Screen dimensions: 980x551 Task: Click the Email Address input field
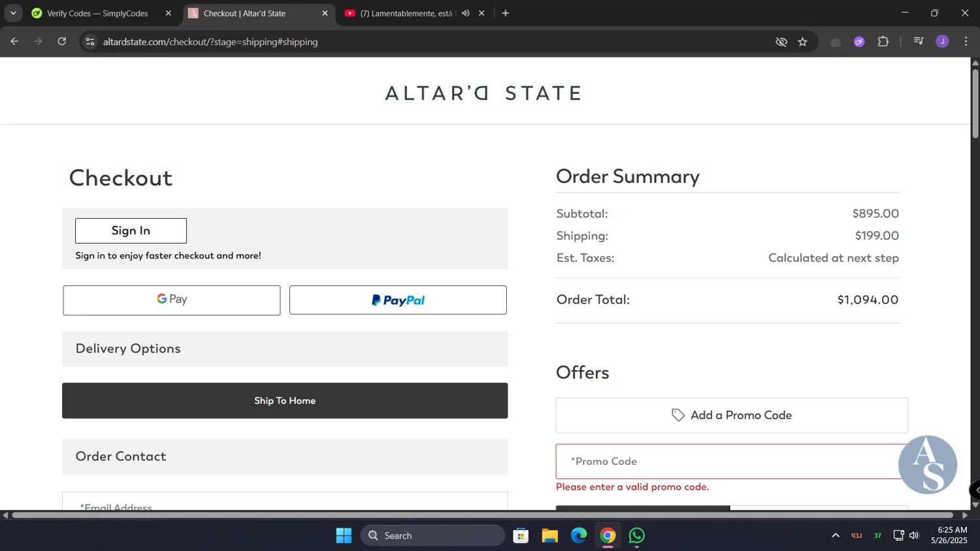(285, 501)
